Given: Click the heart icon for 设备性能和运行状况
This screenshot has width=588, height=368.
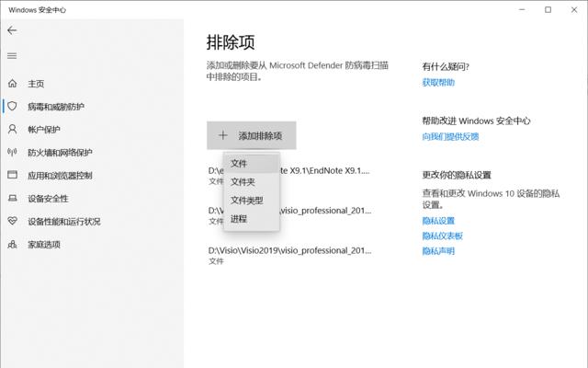Looking at the screenshot, I should [12, 221].
